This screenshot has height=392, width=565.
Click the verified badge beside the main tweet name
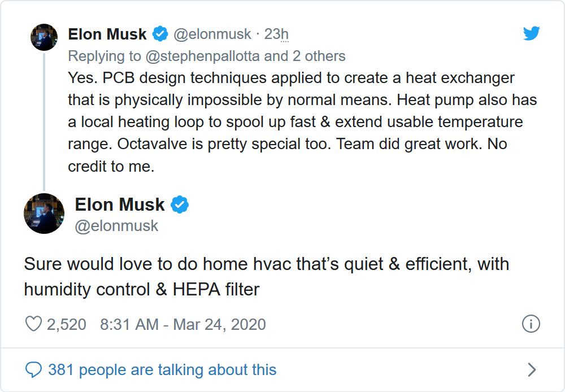[x=180, y=204]
